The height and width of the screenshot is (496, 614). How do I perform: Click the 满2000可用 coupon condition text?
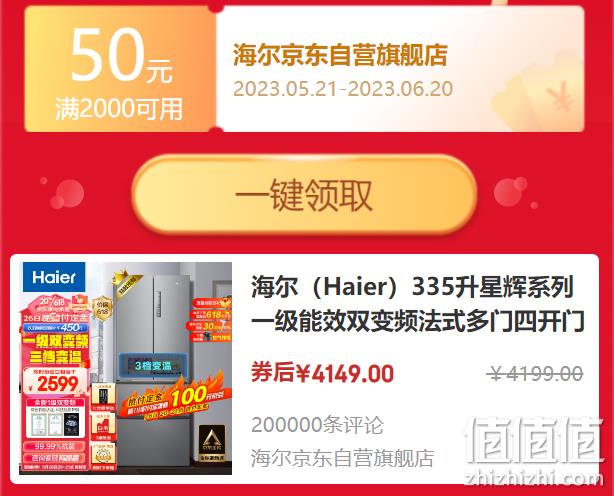pos(119,109)
